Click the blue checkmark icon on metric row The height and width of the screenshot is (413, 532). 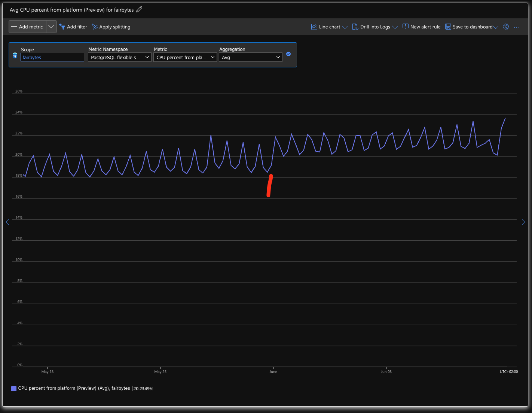point(288,54)
